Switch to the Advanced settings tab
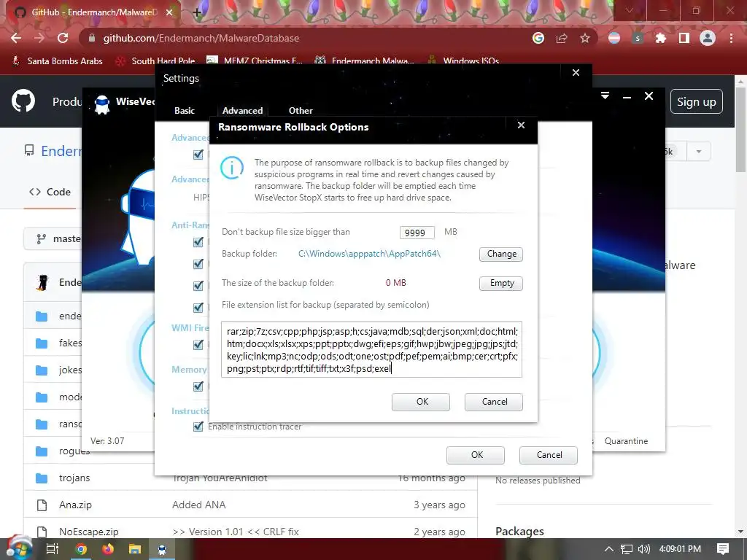 coord(242,111)
